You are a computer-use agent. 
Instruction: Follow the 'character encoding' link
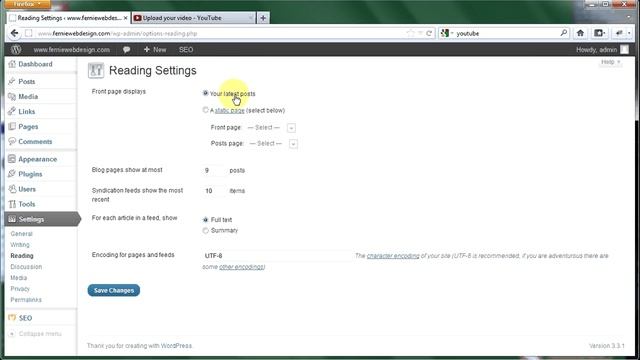click(393, 256)
